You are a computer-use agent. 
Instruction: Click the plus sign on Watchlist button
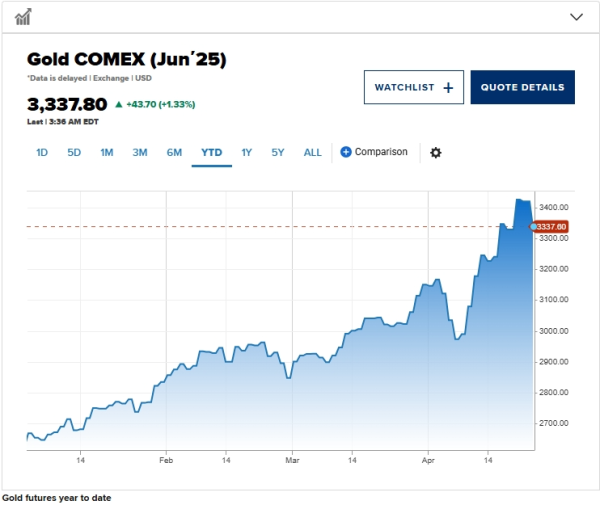point(448,87)
